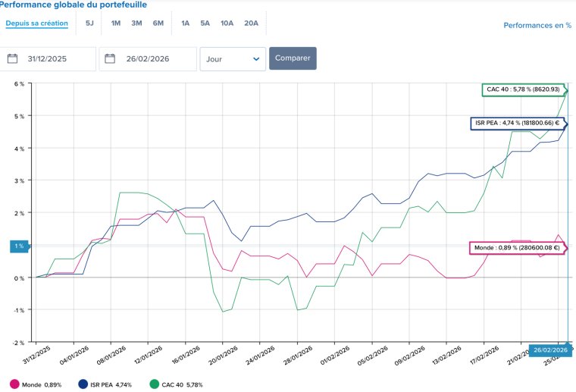Screen dimensions: 576x392
Task: Toggle the Monde pink legend circle
Action: pyautogui.click(x=14, y=384)
